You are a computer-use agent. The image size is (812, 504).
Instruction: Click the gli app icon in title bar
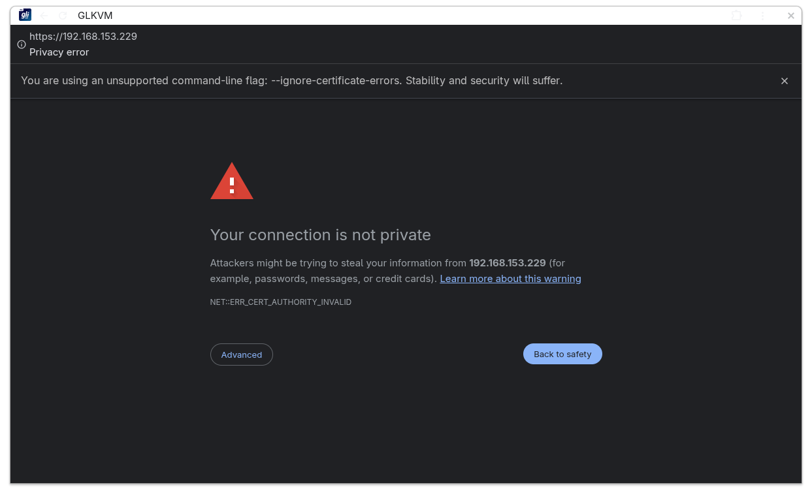coord(25,15)
